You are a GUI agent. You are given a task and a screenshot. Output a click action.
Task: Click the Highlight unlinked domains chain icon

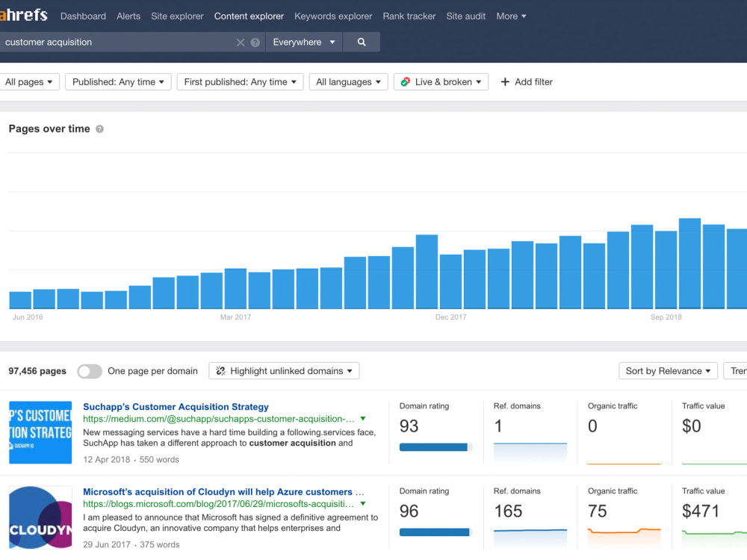pos(220,371)
